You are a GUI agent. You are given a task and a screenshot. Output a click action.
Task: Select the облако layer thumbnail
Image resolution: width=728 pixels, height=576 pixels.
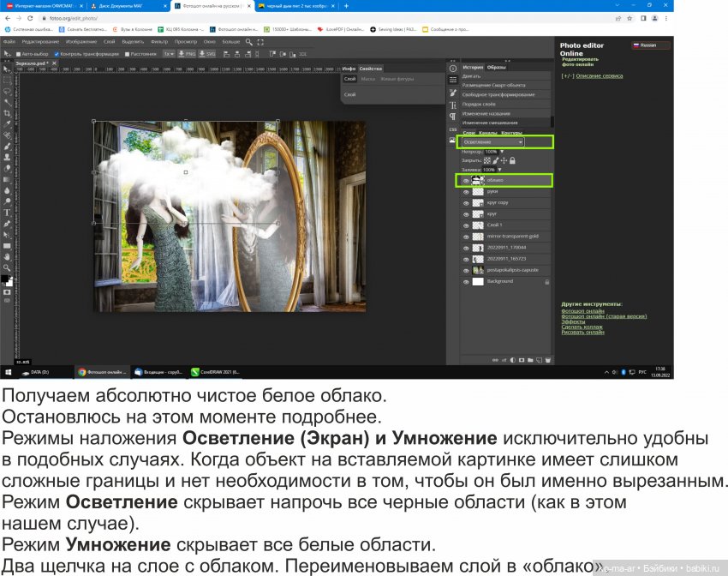pos(477,180)
